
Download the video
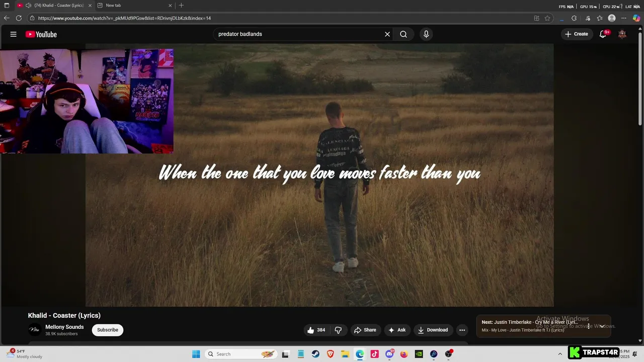pyautogui.click(x=433, y=330)
